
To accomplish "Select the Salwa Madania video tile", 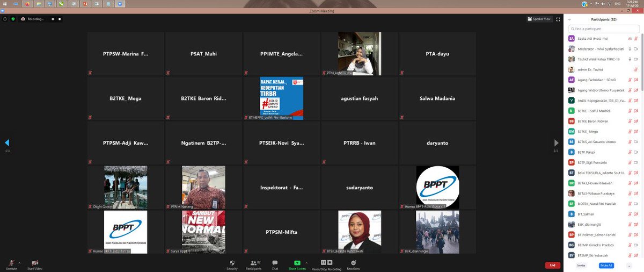I will click(x=437, y=98).
